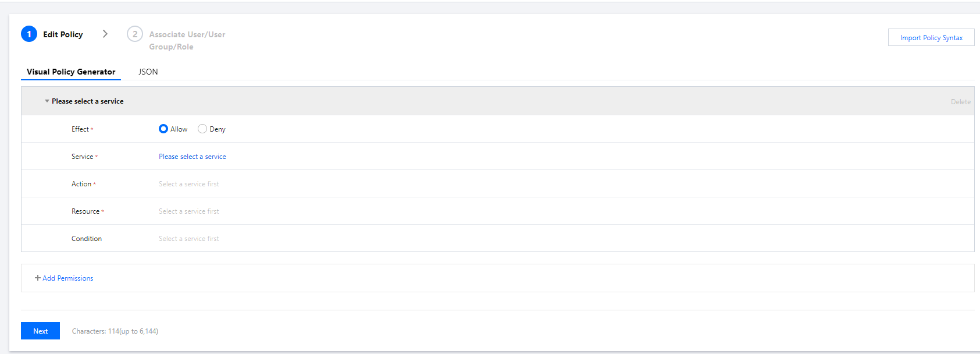The width and height of the screenshot is (980, 354).
Task: Click the Condition row's placeholder text
Action: [189, 239]
